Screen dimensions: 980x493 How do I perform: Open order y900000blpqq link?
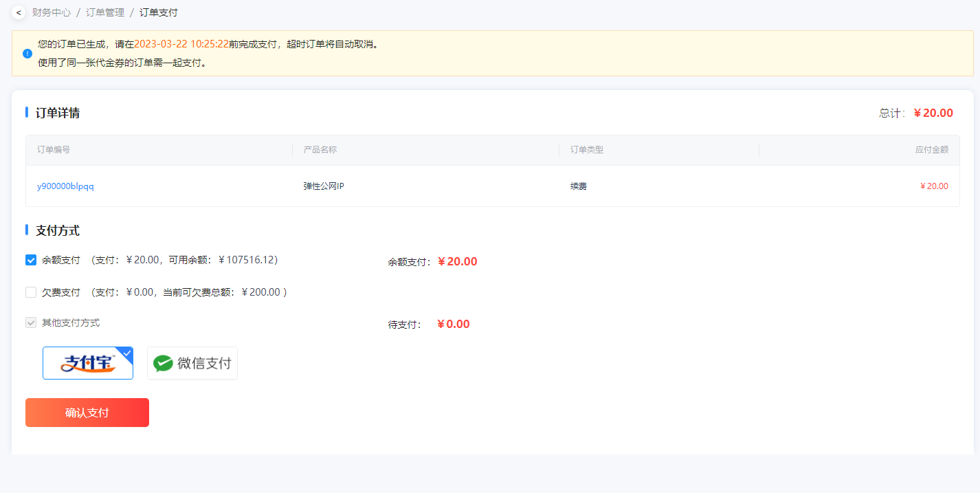pos(65,186)
